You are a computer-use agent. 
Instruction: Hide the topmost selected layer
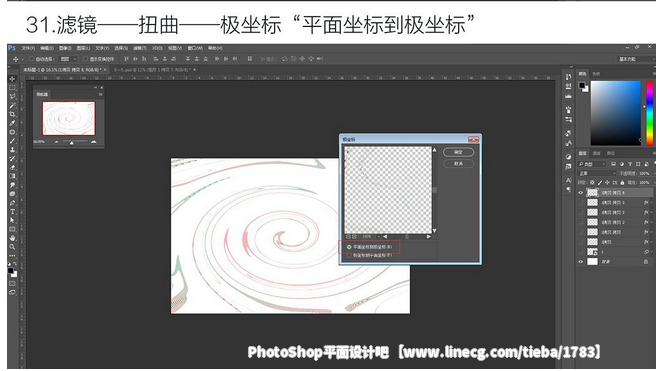[581, 193]
